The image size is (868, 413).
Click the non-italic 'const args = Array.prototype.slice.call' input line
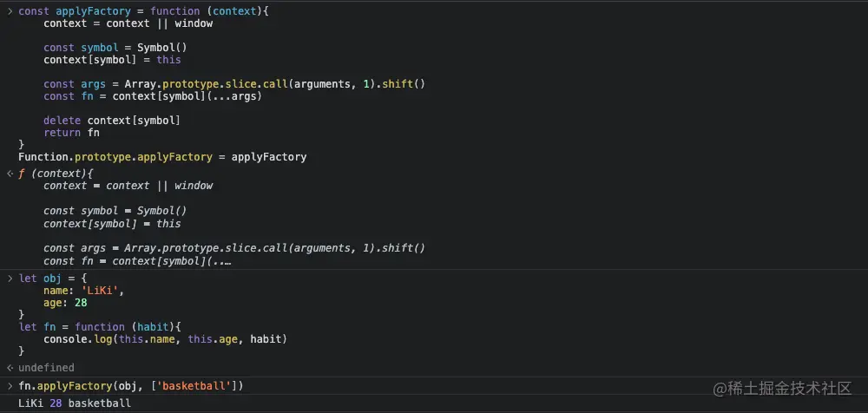(234, 84)
